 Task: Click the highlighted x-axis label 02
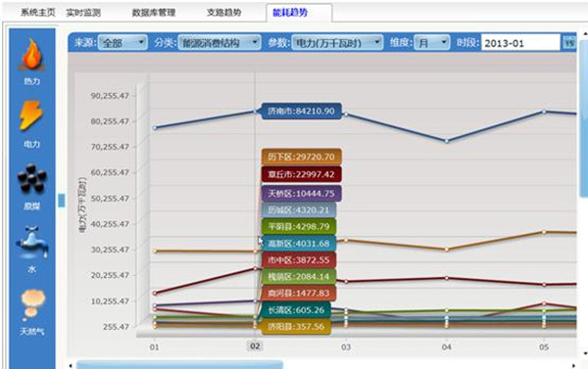(255, 346)
